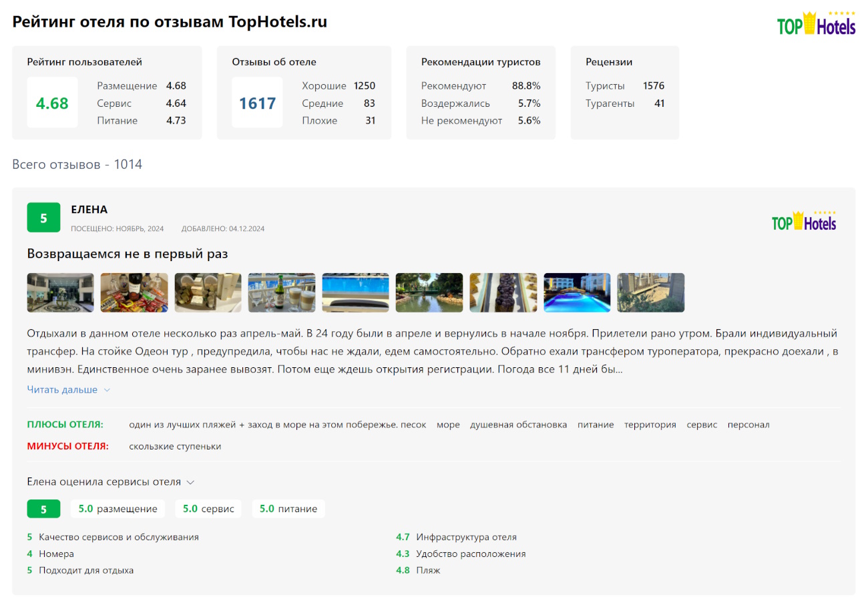Viewport: 868px width, 597px height.
Task: Open the building exterior pathway photo
Action: point(651,292)
